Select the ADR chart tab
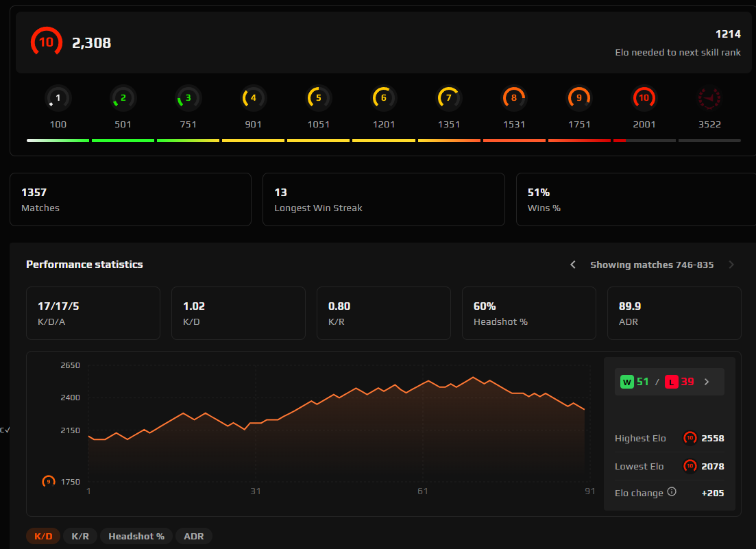Image resolution: width=756 pixels, height=549 pixels. point(193,536)
